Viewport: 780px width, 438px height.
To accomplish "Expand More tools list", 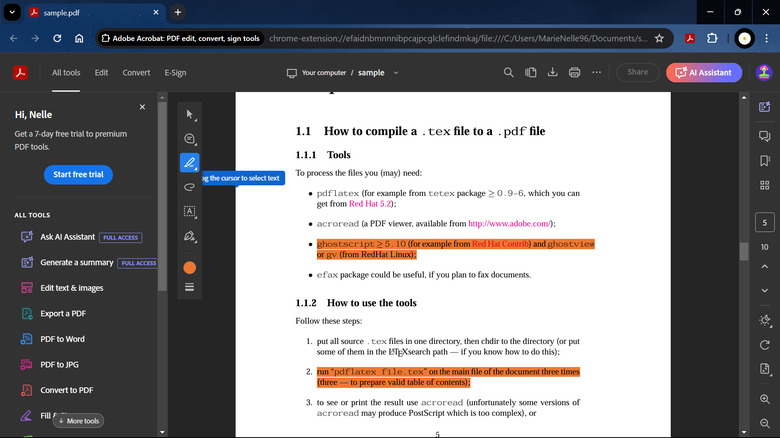I will pyautogui.click(x=78, y=421).
